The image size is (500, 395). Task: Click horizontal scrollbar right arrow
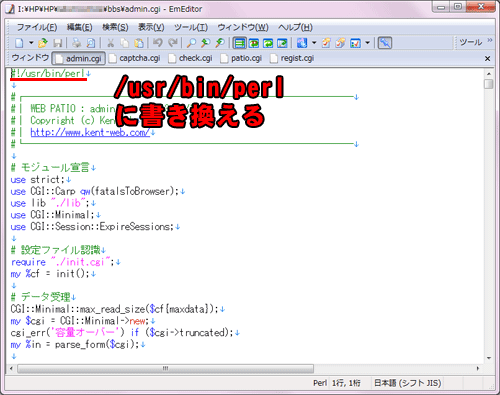tap(478, 369)
